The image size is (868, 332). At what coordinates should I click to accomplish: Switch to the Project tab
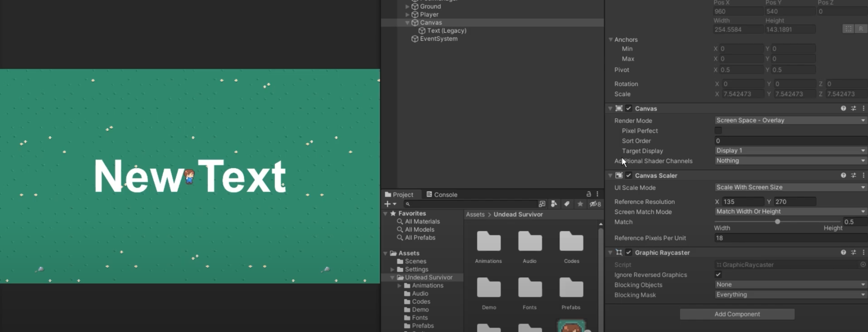point(399,195)
